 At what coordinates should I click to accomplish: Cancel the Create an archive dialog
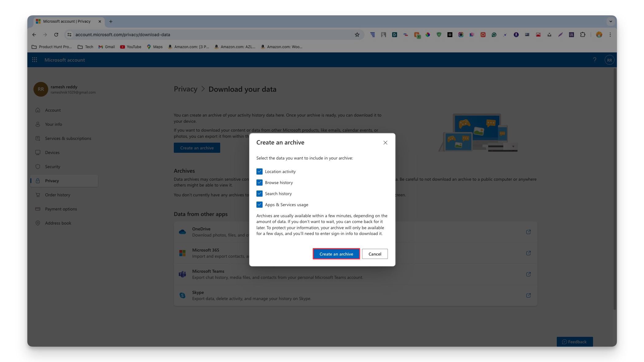(375, 254)
